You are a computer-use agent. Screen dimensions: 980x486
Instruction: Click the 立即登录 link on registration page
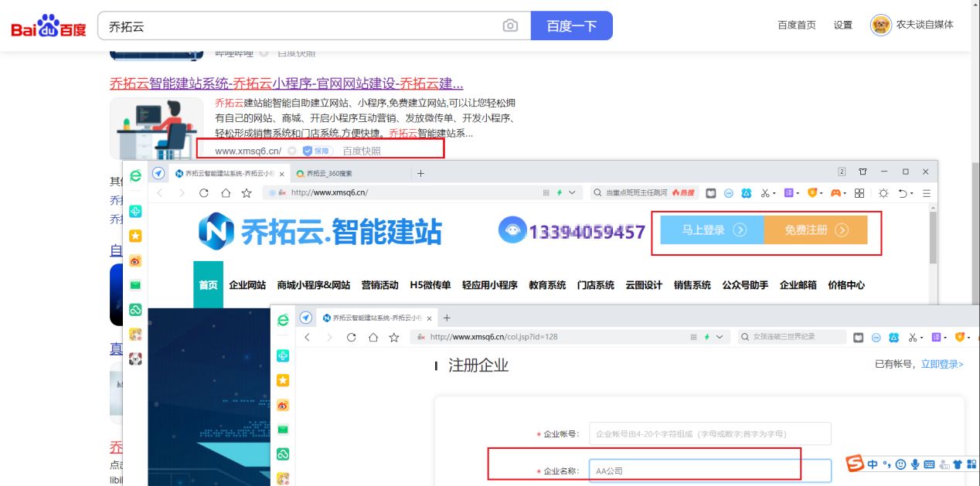click(942, 364)
